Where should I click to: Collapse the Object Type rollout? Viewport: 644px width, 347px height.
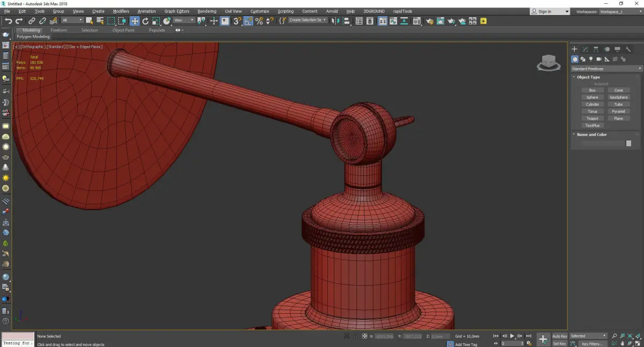(588, 77)
